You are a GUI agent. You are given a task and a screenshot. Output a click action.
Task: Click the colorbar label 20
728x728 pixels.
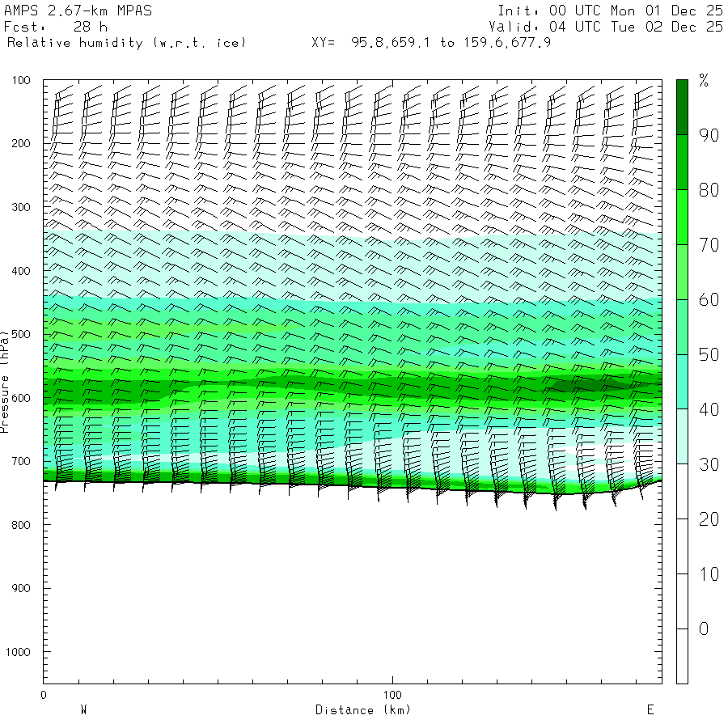click(x=709, y=519)
